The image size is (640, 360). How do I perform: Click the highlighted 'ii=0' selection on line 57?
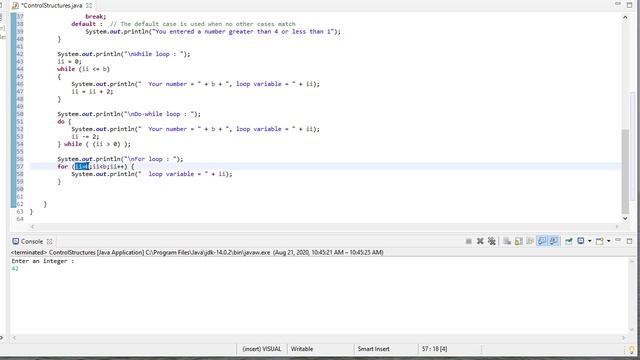[82, 167]
